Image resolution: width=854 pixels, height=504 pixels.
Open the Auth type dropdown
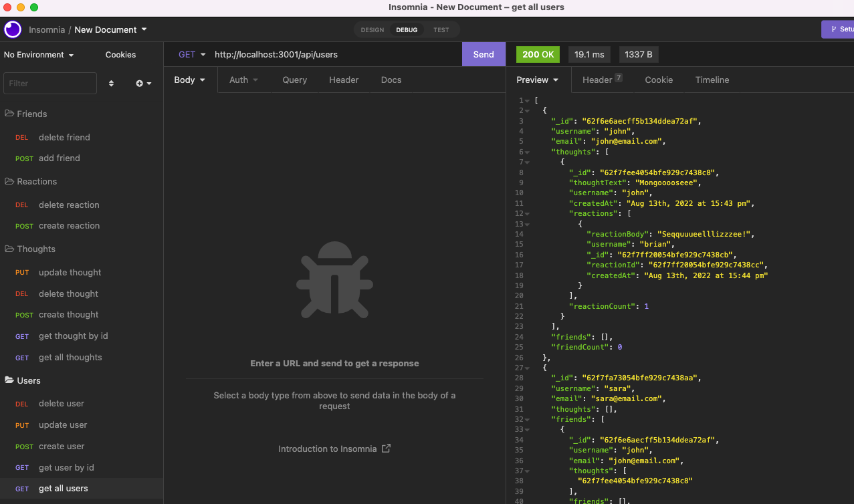click(x=243, y=80)
